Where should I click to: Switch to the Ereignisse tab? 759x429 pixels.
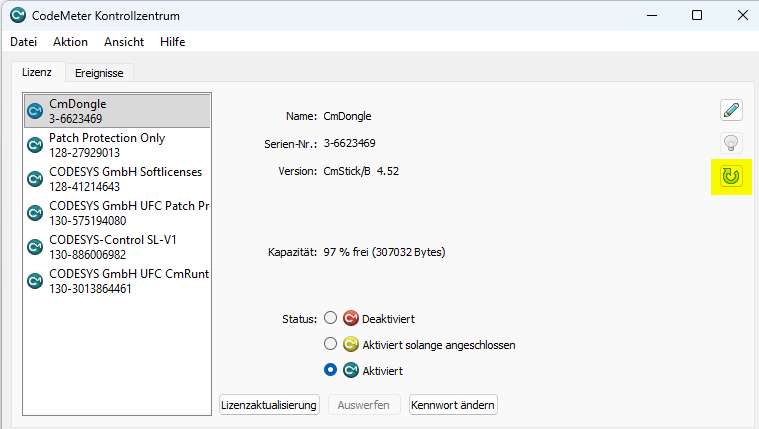coord(99,73)
